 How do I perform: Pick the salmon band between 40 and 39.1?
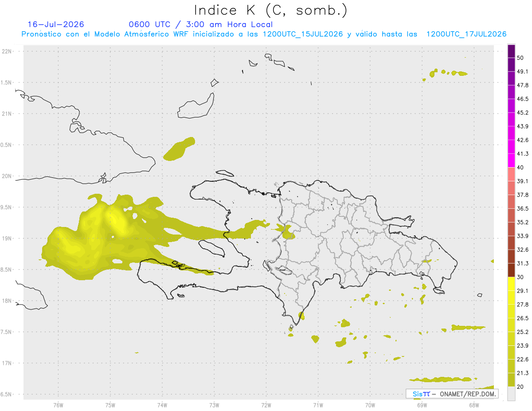click(511, 174)
